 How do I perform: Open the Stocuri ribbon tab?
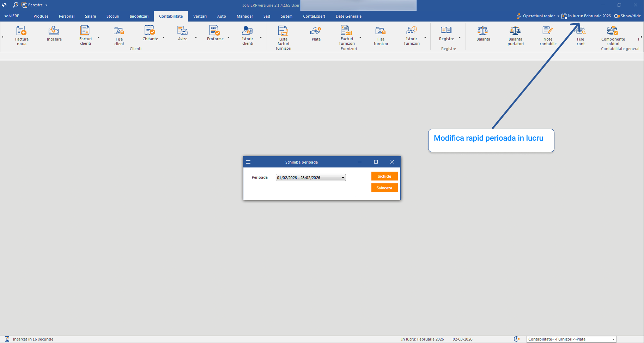point(113,16)
